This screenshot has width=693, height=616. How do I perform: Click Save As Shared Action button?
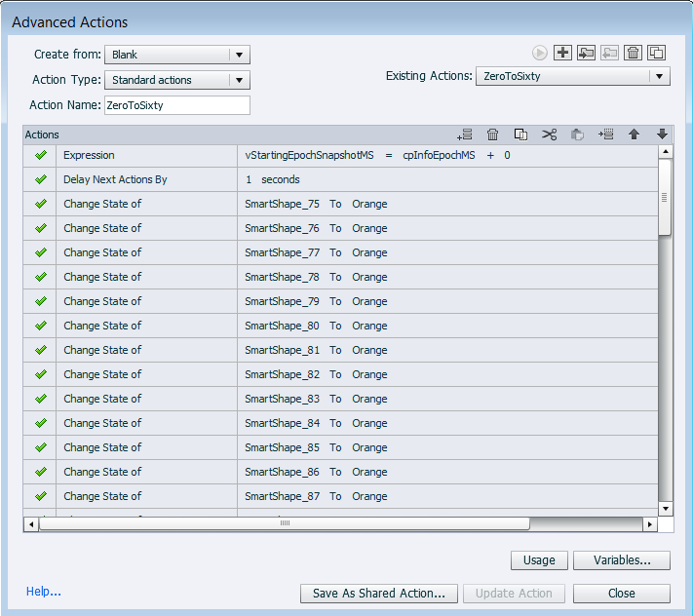(378, 594)
